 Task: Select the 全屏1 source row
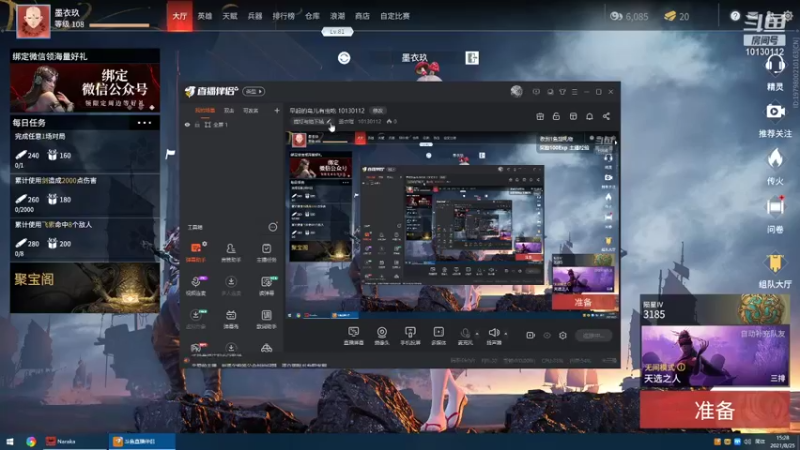[x=232, y=124]
